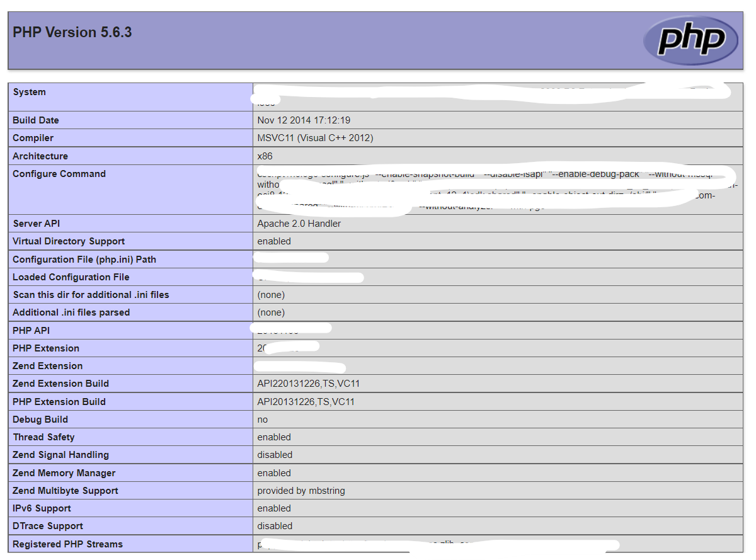
Task: Click the Server API label
Action: click(37, 224)
